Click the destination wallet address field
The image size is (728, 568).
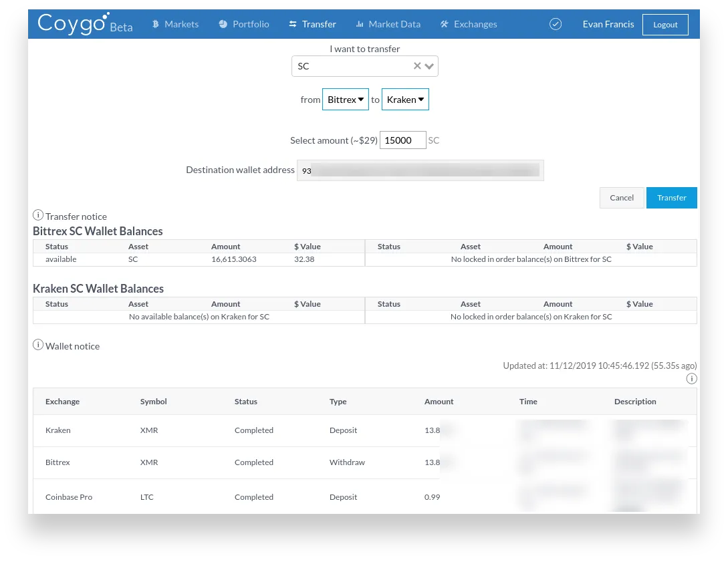(x=420, y=170)
